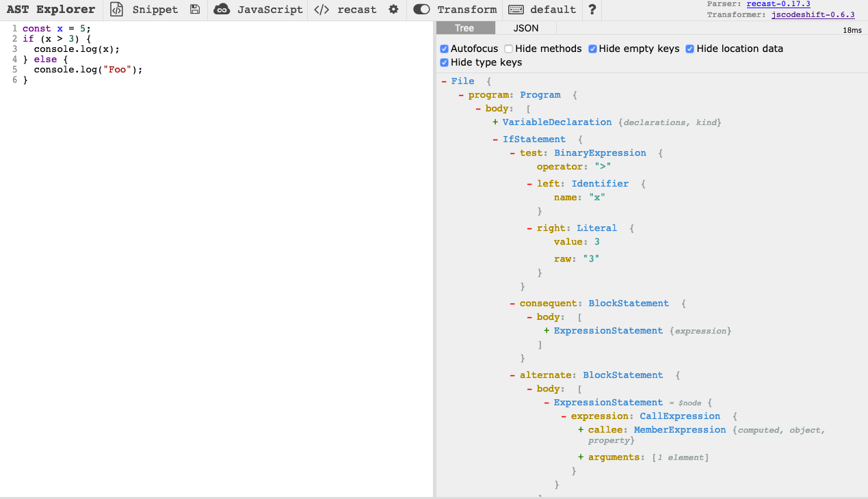This screenshot has height=499, width=868.
Task: Uncheck the Autofocus option
Action: point(444,49)
